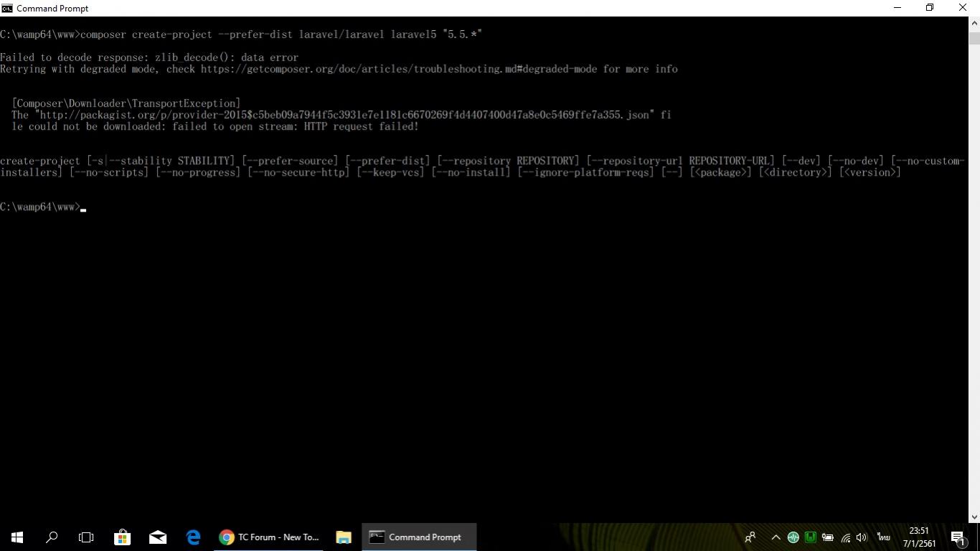Open green pulse monitor tray icon
980x551 pixels.
[x=793, y=537]
